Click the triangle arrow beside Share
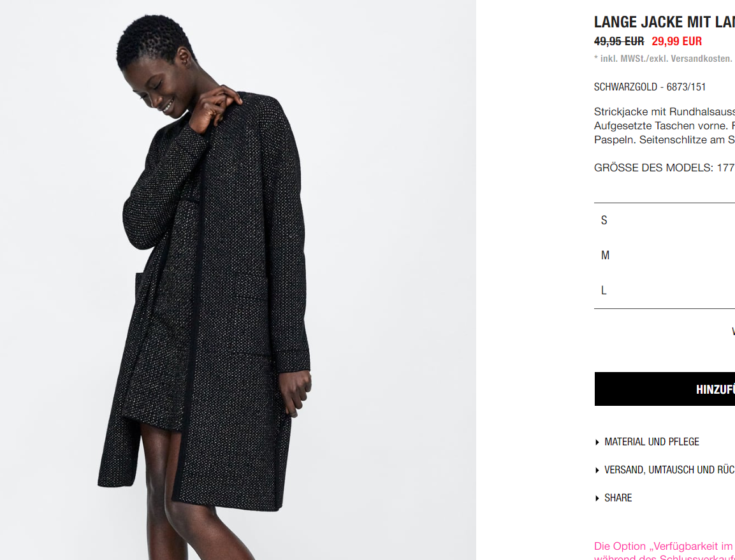The width and height of the screenshot is (735, 560). [597, 498]
